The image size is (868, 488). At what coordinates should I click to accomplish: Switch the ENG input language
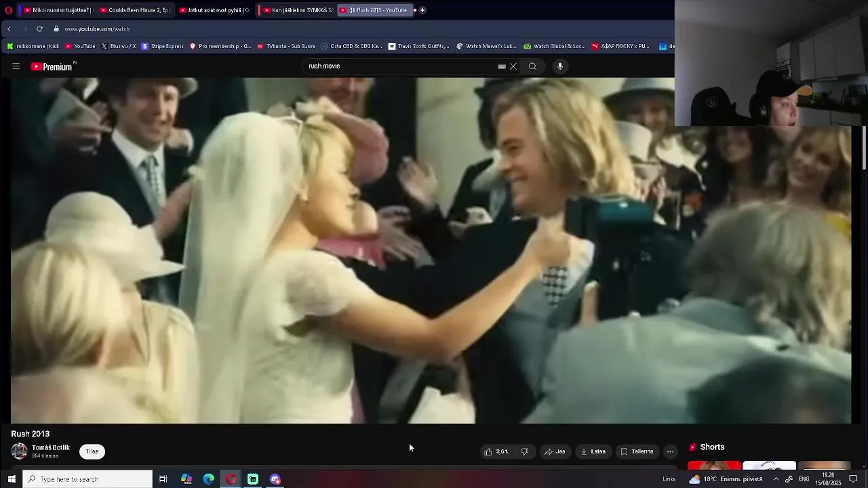click(804, 479)
